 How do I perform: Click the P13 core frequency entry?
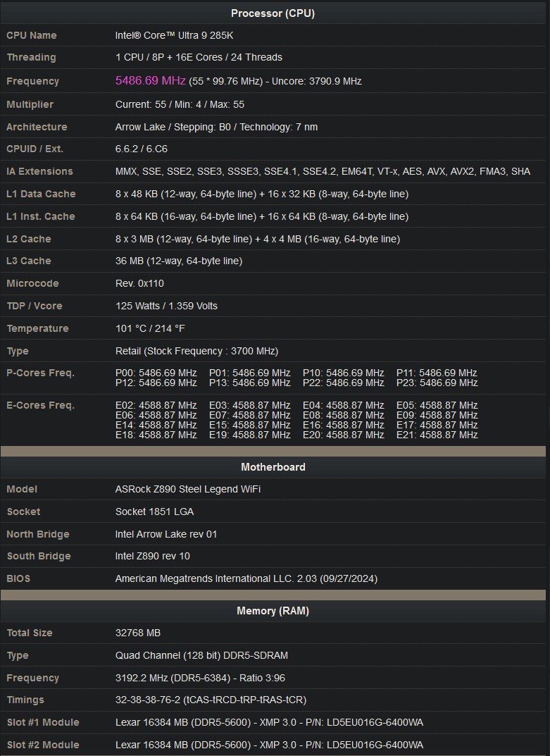tap(250, 383)
